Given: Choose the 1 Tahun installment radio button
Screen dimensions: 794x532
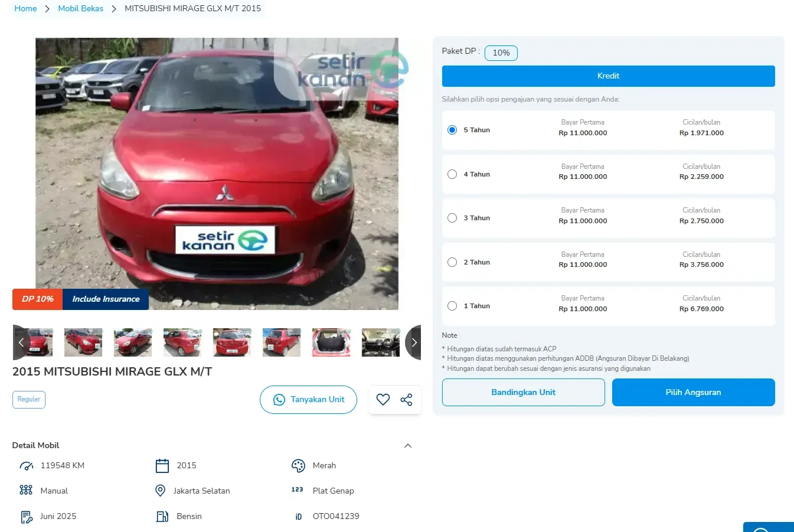Looking at the screenshot, I should pos(452,306).
